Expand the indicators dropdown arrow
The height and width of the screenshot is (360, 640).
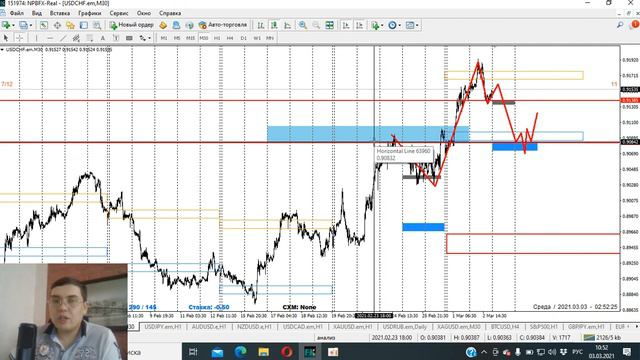point(382,25)
